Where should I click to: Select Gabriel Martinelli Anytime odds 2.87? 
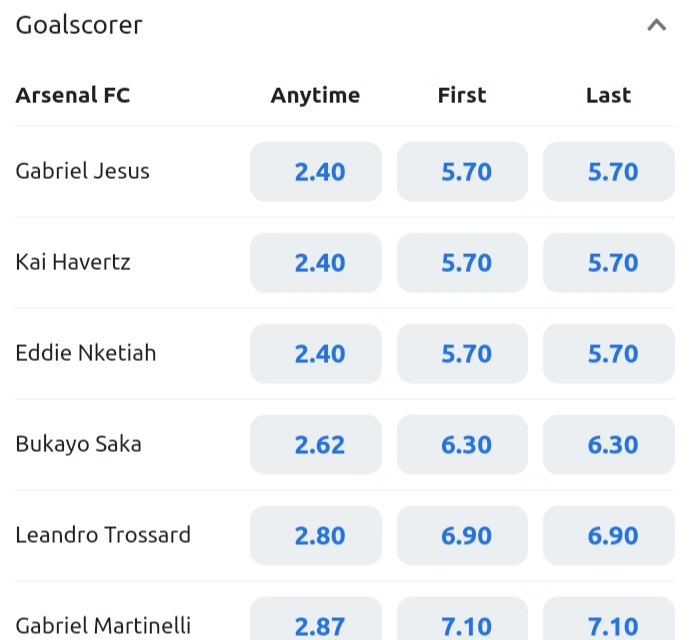pos(316,622)
